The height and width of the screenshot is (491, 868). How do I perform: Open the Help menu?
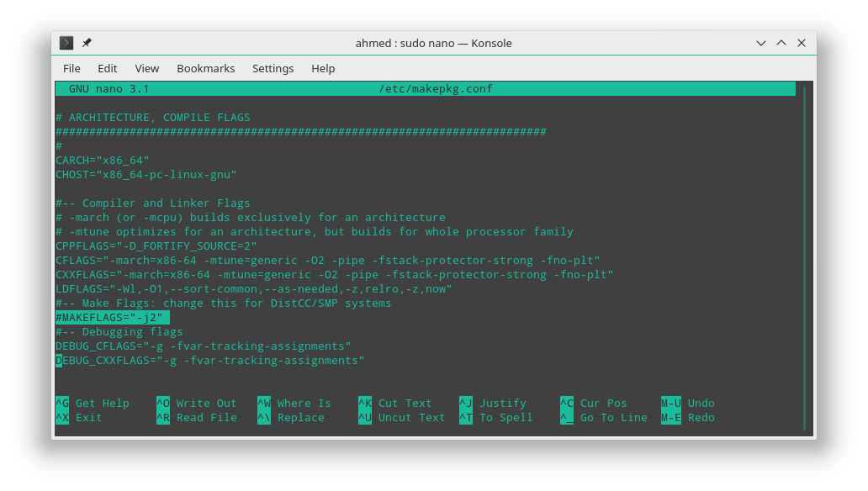(323, 69)
